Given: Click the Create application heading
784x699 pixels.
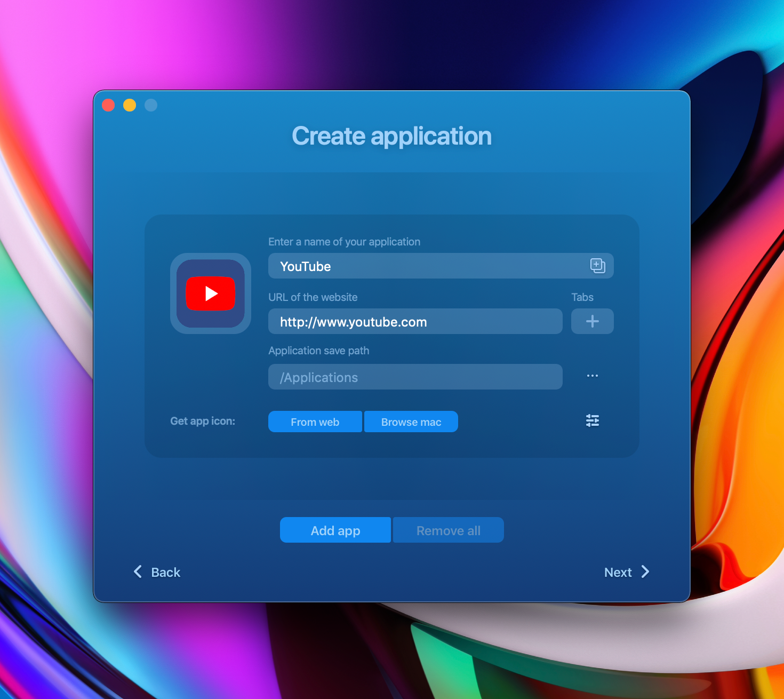Looking at the screenshot, I should click(x=392, y=136).
